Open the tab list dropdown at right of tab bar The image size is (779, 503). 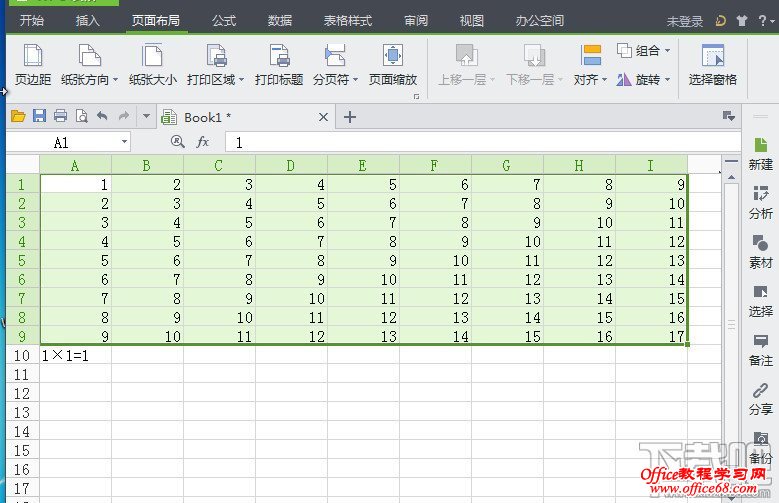coord(729,116)
